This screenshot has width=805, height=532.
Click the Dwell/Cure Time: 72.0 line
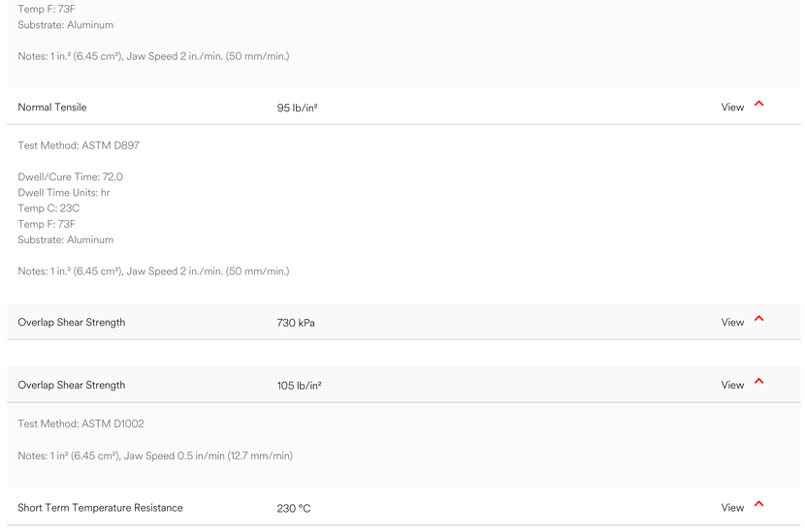pos(70,177)
